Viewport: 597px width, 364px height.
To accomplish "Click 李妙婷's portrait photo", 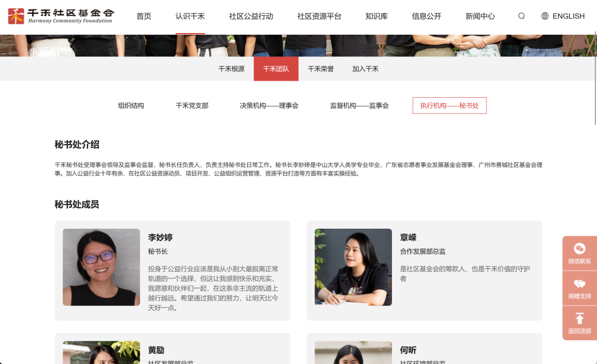I will coord(101,267).
